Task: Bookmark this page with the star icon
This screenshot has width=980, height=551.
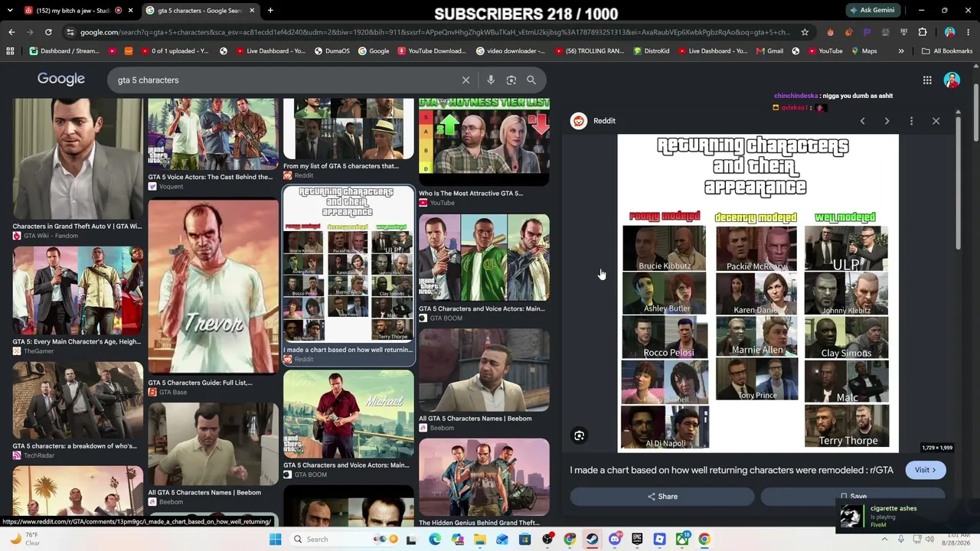Action: (x=805, y=32)
